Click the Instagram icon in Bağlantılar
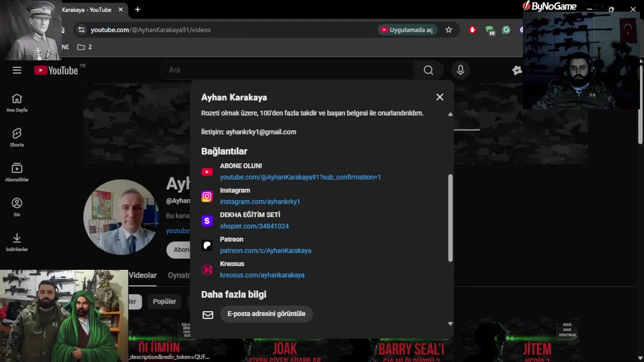 tap(207, 197)
